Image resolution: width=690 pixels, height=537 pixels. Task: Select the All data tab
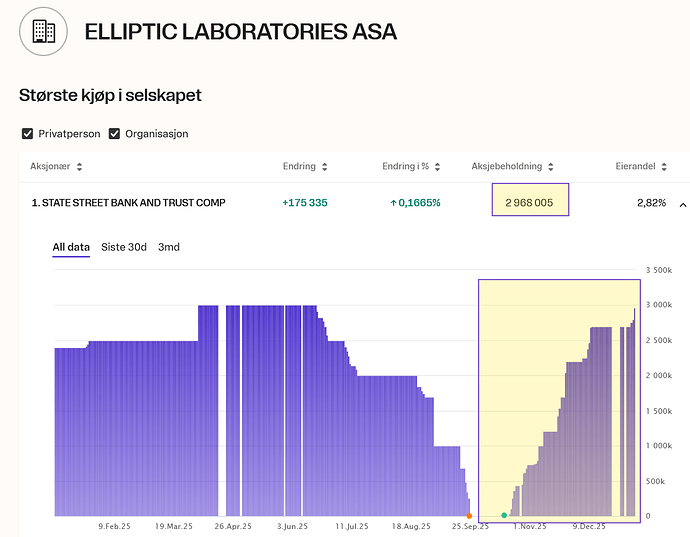71,247
